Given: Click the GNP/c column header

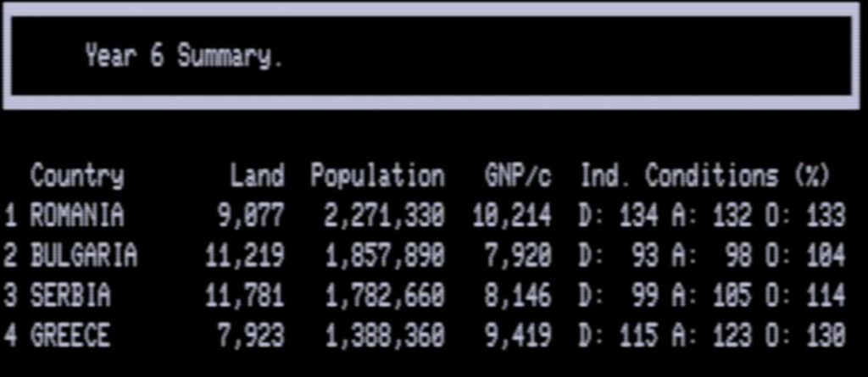Looking at the screenshot, I should click(518, 175).
